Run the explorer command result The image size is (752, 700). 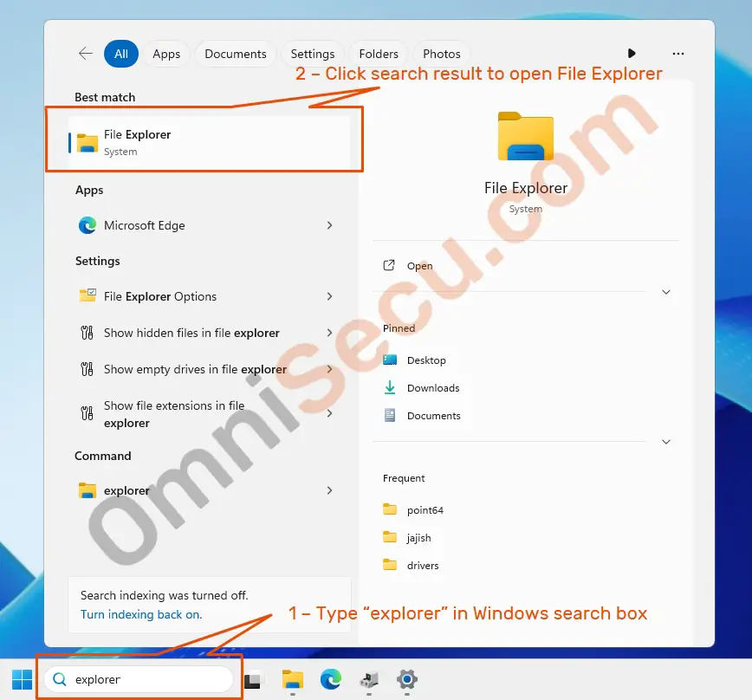210,490
